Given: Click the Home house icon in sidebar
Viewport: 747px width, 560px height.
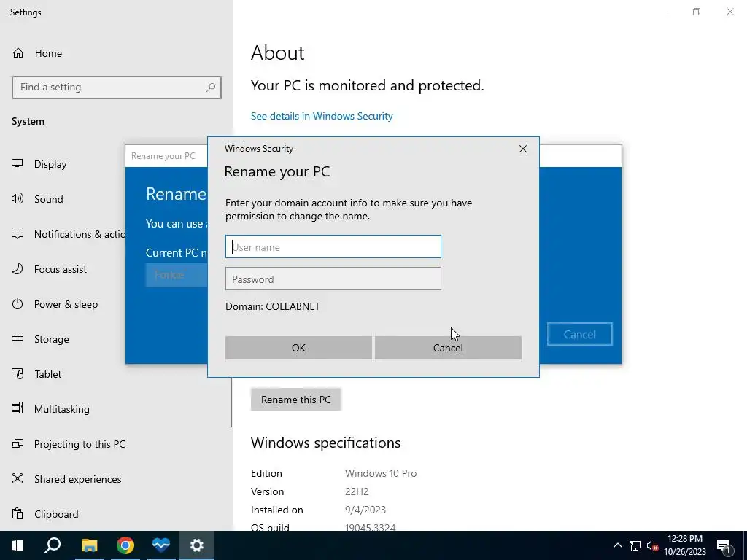Looking at the screenshot, I should [18, 52].
